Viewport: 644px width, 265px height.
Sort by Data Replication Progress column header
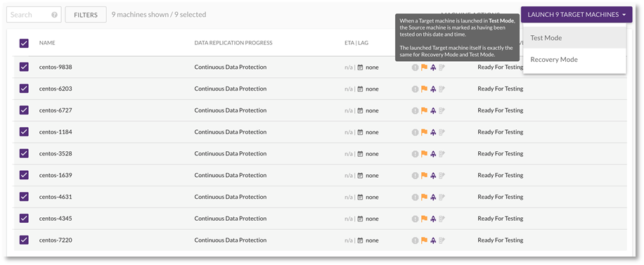pyautogui.click(x=233, y=43)
